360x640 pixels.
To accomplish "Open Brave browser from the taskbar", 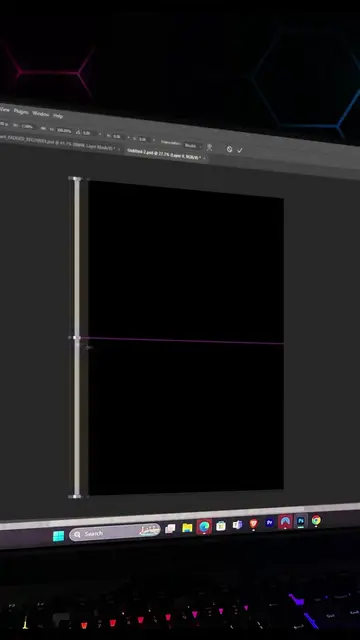I will click(253, 524).
